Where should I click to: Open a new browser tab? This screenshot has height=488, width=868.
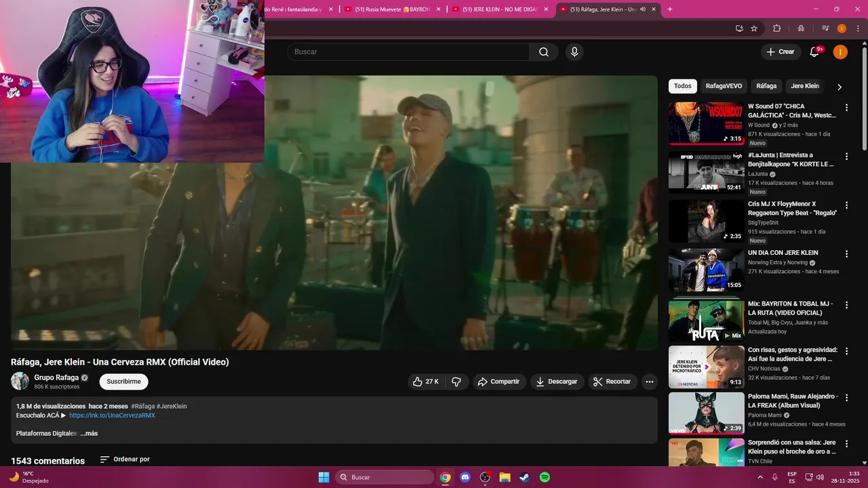tap(670, 9)
